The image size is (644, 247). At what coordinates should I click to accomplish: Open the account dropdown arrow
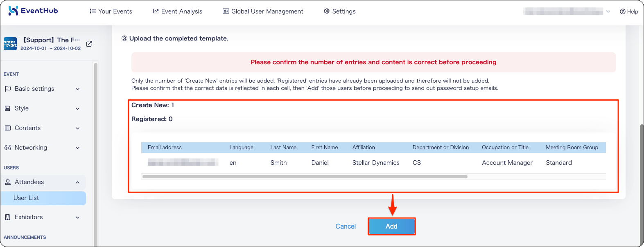[608, 11]
